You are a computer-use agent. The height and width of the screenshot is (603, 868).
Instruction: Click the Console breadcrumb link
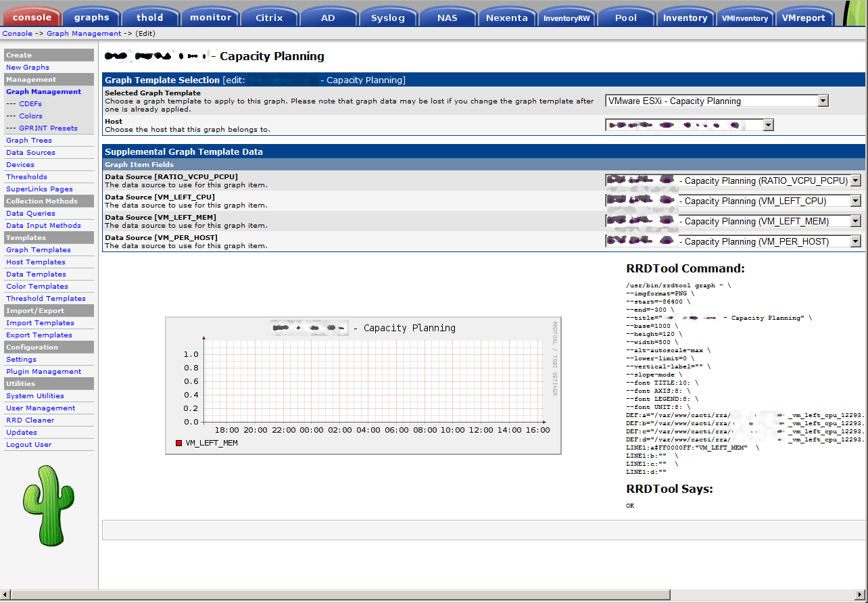[x=17, y=33]
